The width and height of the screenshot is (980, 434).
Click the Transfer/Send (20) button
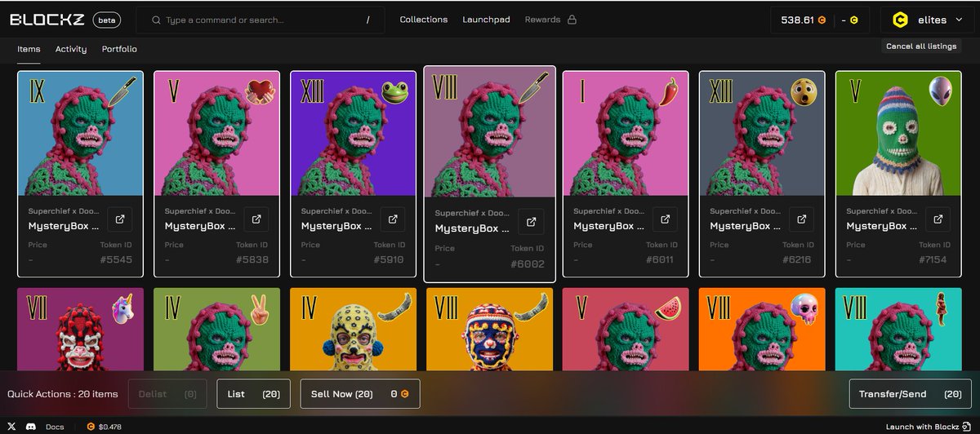(910, 394)
